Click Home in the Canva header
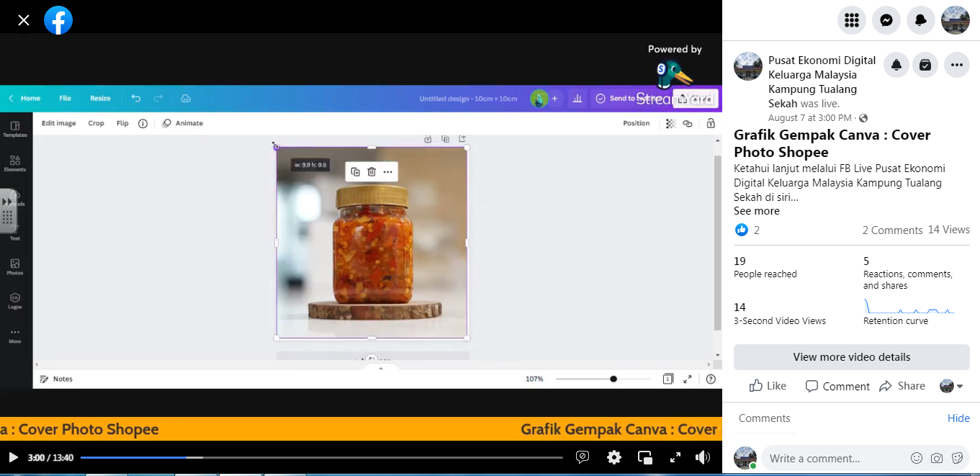This screenshot has height=476, width=980. pyautogui.click(x=30, y=99)
